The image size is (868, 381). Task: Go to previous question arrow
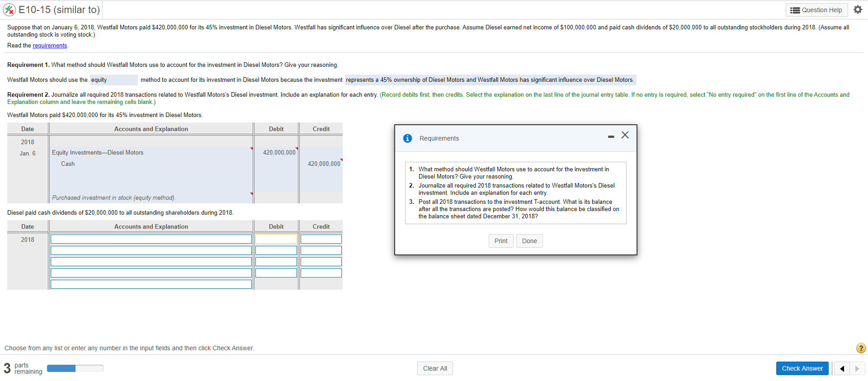(x=842, y=368)
